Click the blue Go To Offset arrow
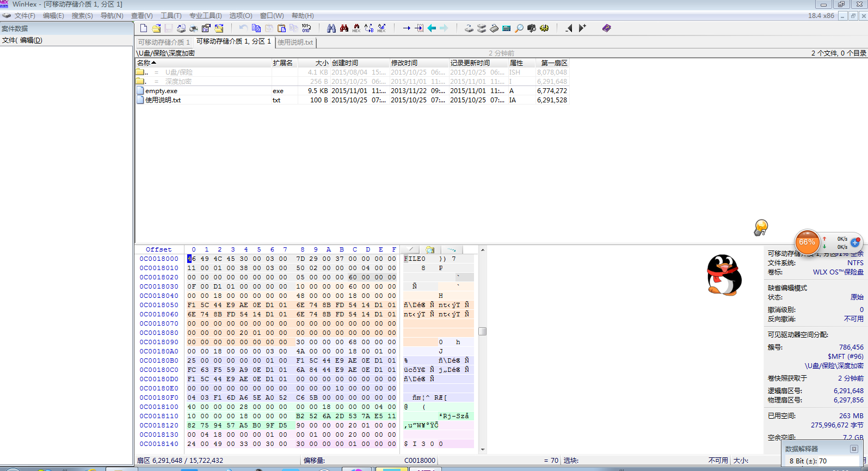The width and height of the screenshot is (868, 471). (x=407, y=28)
